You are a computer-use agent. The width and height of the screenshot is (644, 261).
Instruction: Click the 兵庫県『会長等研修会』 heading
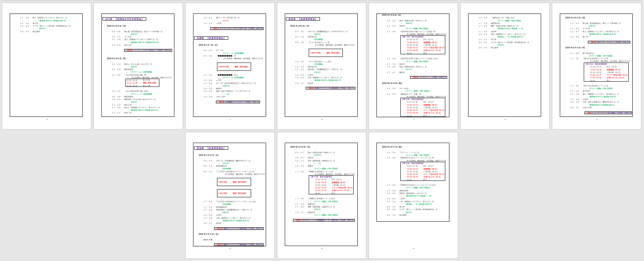(x=212, y=38)
